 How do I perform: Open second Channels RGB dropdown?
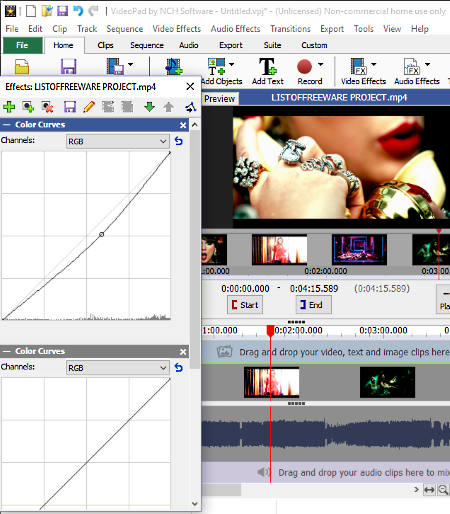(x=118, y=368)
